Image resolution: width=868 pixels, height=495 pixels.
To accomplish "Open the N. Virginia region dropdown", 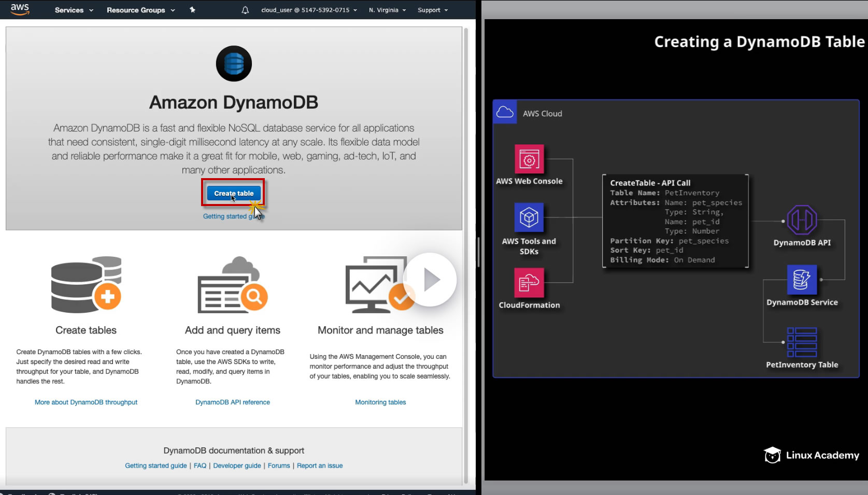I will click(x=388, y=10).
